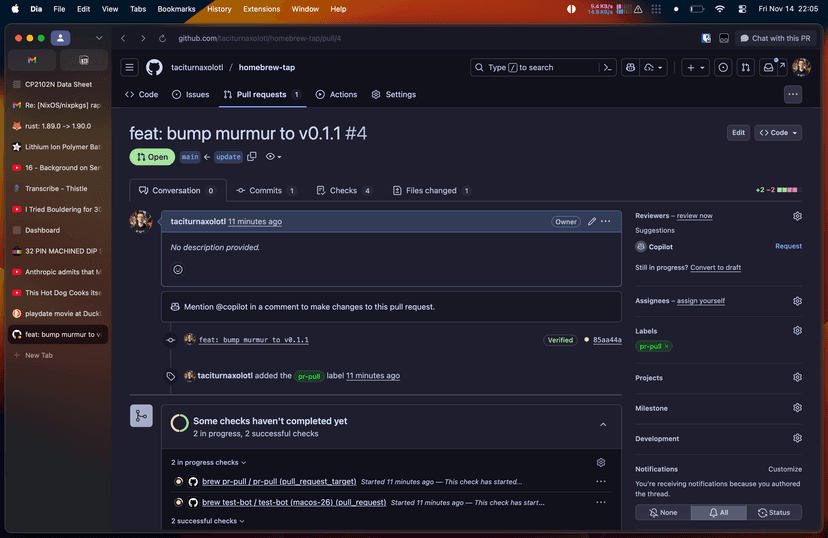
Task: Set notifications to Status
Action: click(774, 513)
